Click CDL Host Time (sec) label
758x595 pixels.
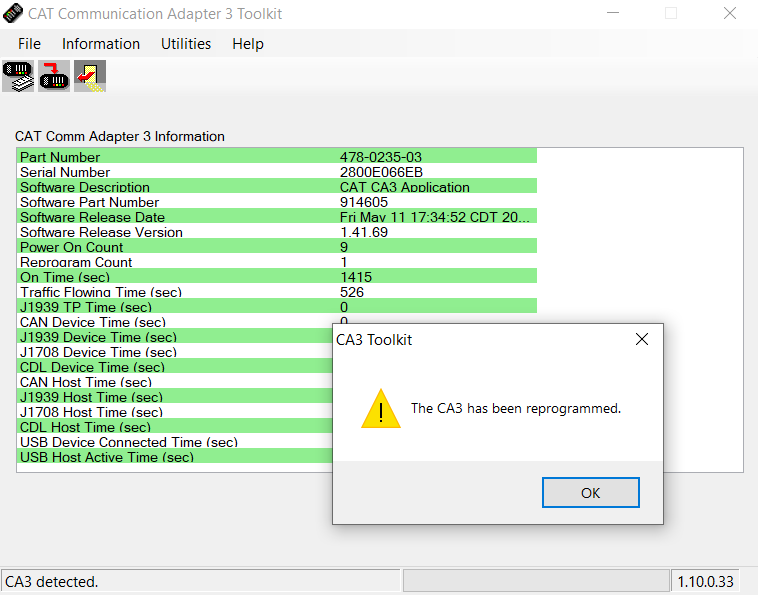(x=85, y=427)
